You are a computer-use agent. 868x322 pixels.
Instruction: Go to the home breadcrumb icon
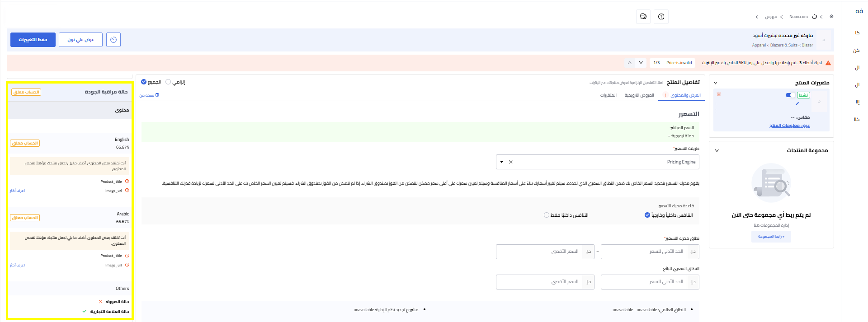point(831,17)
